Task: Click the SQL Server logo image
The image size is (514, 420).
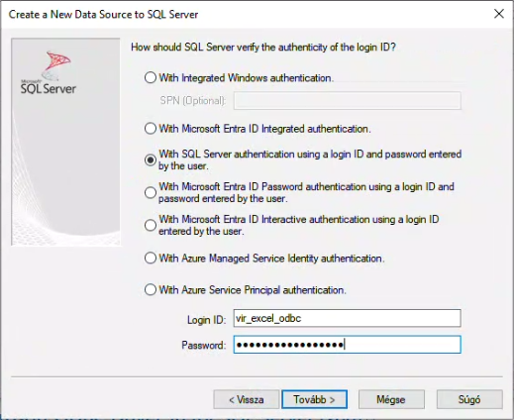Action: coord(49,72)
